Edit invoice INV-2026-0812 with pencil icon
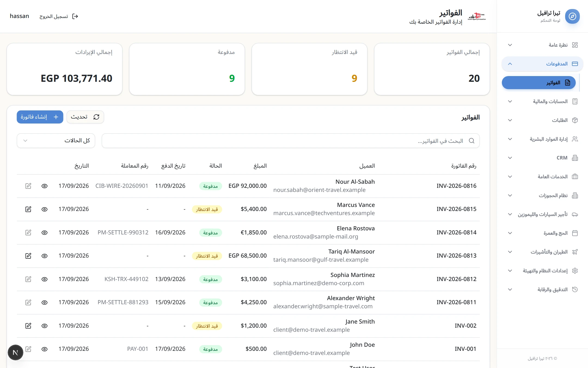Image resolution: width=588 pixels, height=368 pixels. 28,279
